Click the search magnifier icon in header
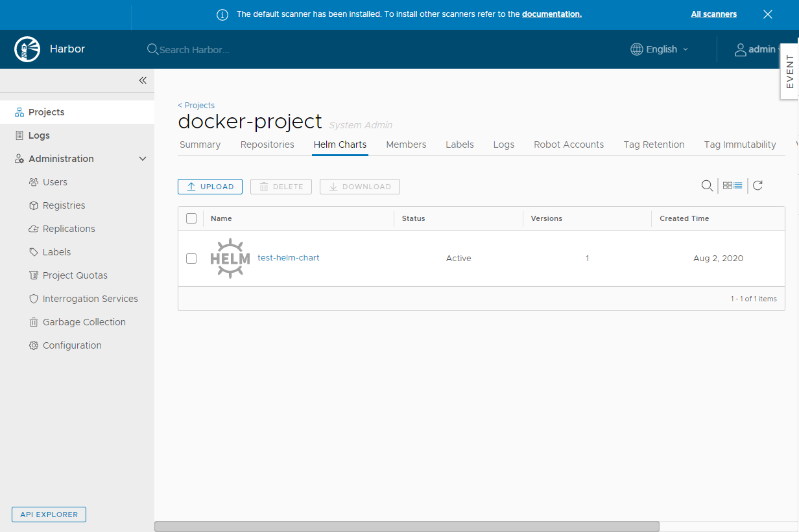Image resolution: width=799 pixels, height=532 pixels. pyautogui.click(x=152, y=49)
